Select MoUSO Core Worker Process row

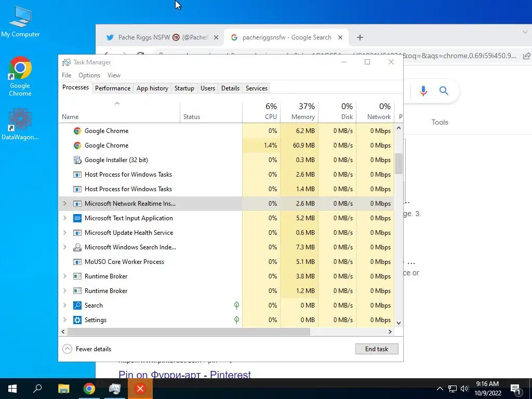point(227,262)
